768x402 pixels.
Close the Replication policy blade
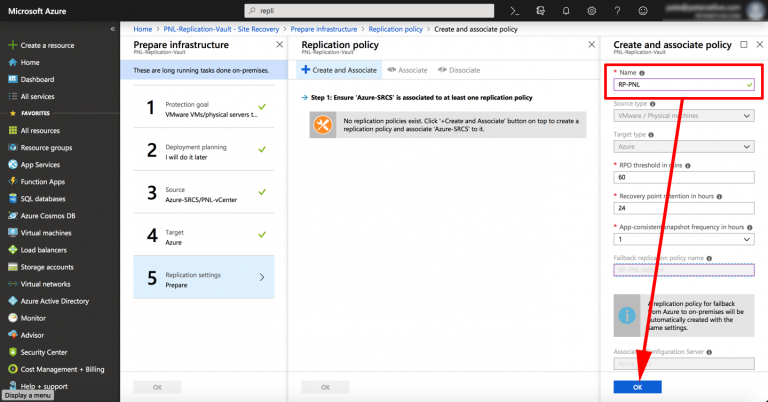point(592,45)
